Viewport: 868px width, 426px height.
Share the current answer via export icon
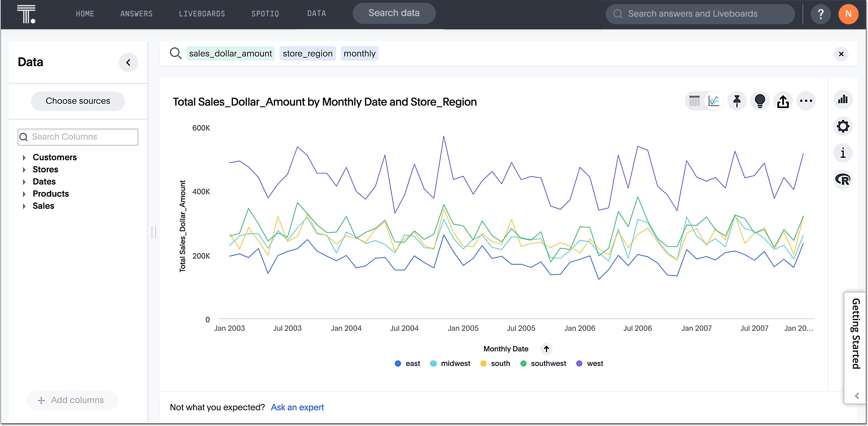pos(783,101)
